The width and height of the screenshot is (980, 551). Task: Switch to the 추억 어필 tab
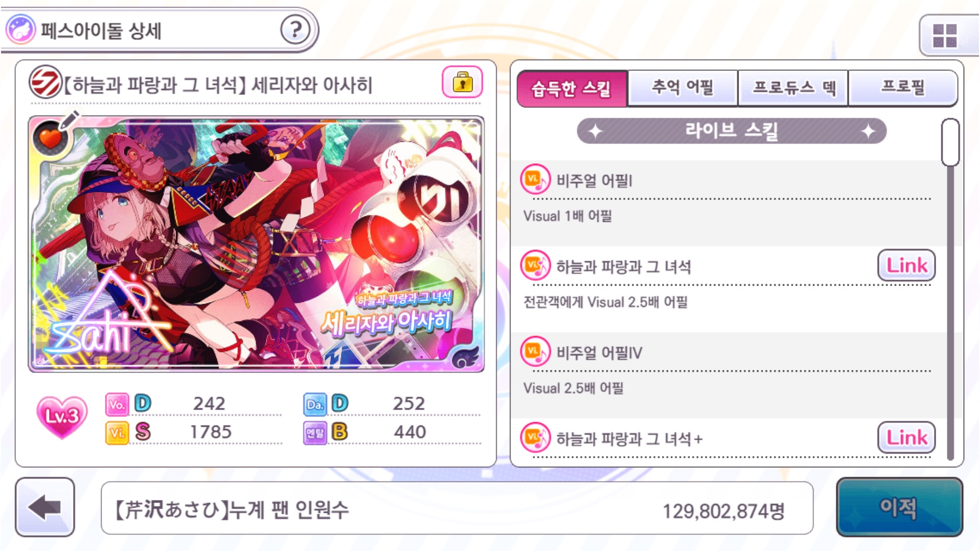click(682, 88)
